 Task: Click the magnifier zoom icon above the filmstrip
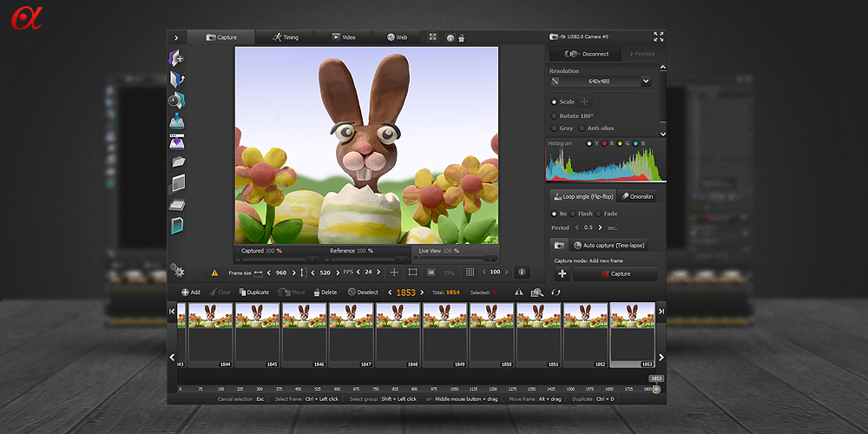pyautogui.click(x=537, y=293)
